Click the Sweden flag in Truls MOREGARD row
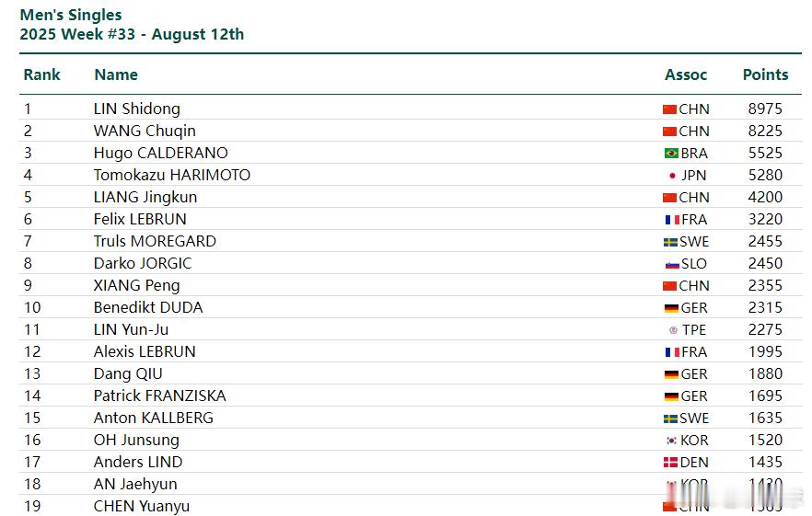The height and width of the screenshot is (516, 812). click(x=670, y=242)
